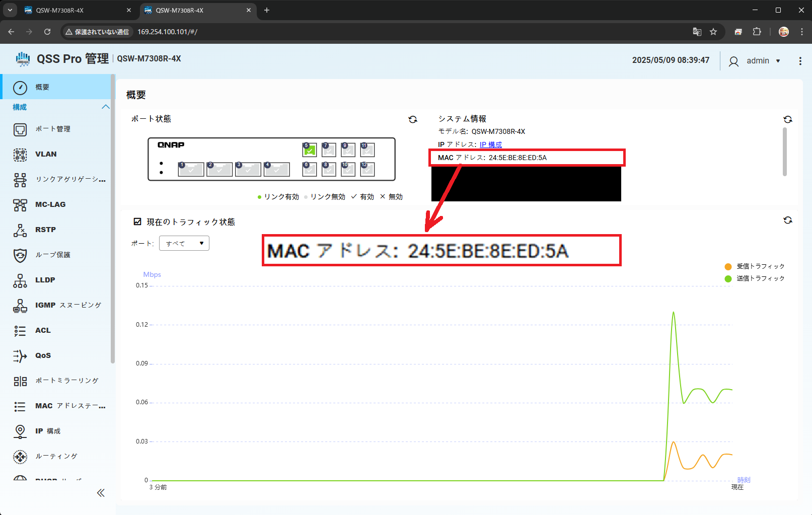812x515 pixels.
Task: Click the admin user avatar icon
Action: 734,61
